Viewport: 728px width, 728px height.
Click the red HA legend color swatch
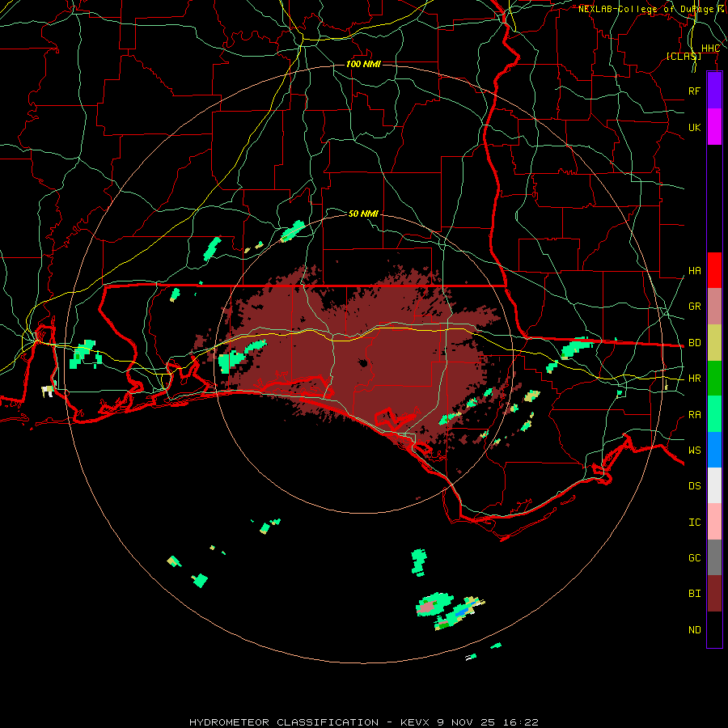tap(714, 270)
